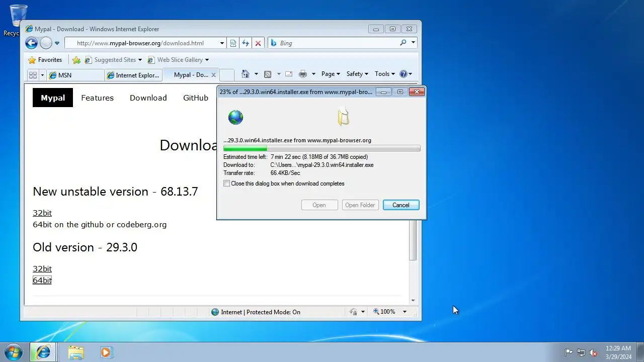The height and width of the screenshot is (362, 644).
Task: Open the Safety menu
Action: click(x=357, y=74)
